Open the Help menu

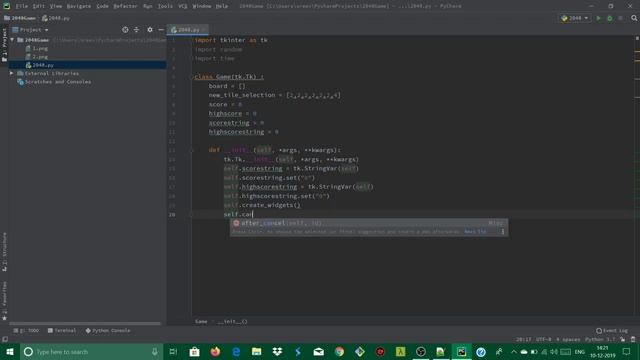[x=222, y=6]
